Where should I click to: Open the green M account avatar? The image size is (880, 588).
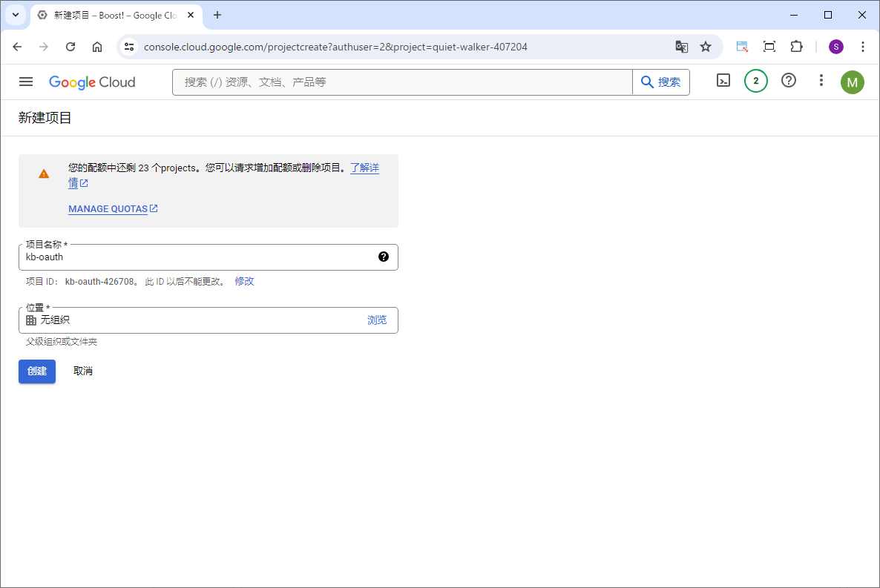[852, 82]
